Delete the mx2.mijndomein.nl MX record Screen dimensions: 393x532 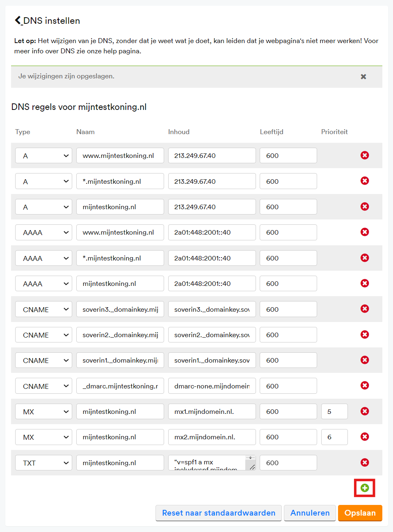(x=364, y=437)
